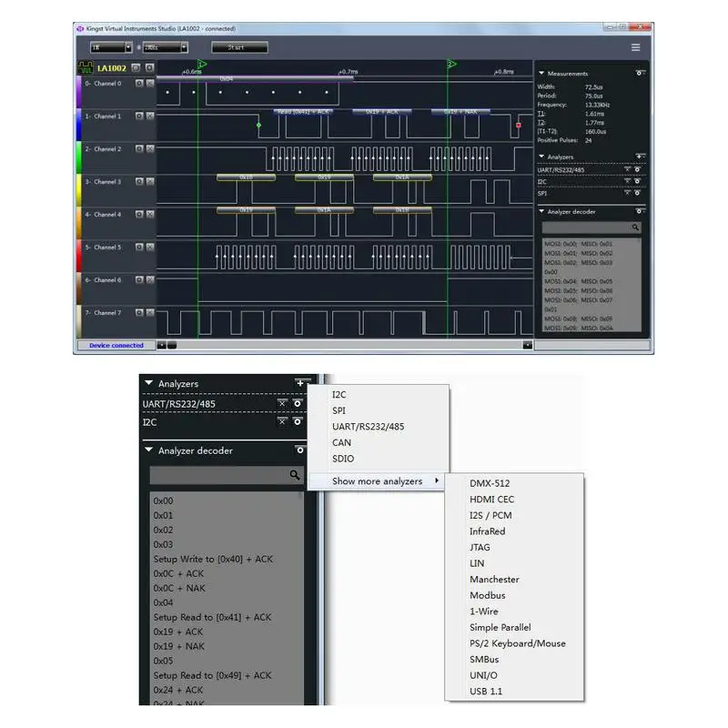The image size is (728, 728).
Task: Open UART/RS232/485 gear in the enlarged panel
Action: [x=298, y=403]
